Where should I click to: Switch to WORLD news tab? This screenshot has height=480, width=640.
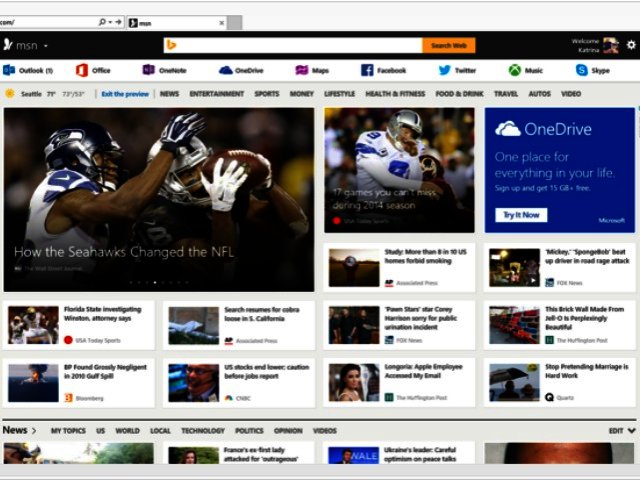click(127, 431)
